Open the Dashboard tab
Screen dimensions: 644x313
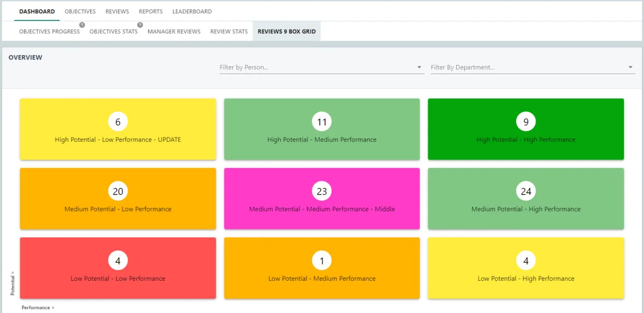pos(37,11)
